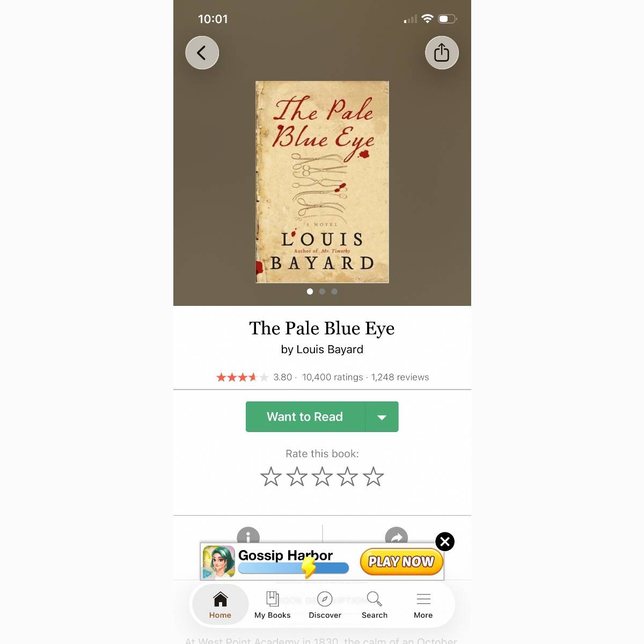Open the share sheet icon
Viewport: 644px width, 644px height.
(442, 53)
